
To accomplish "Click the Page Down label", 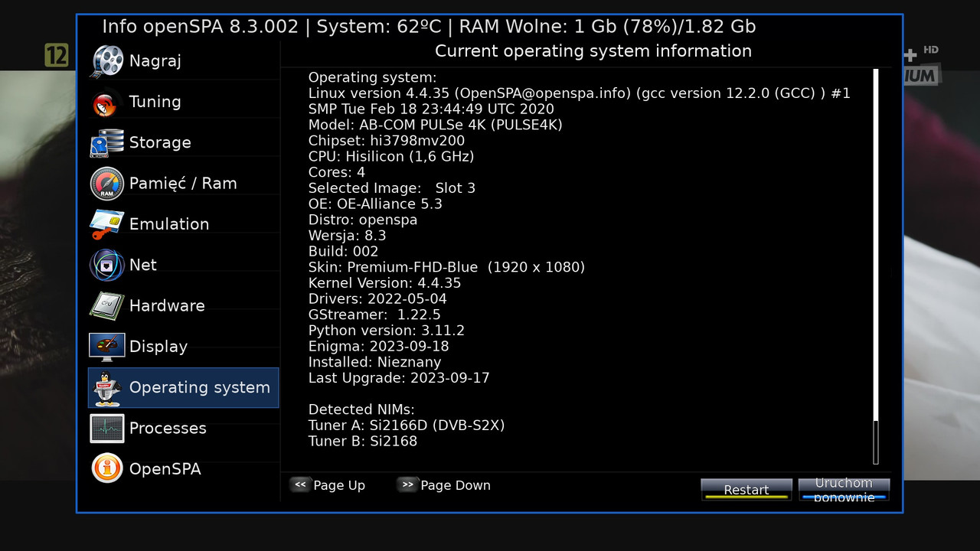I will coord(456,485).
